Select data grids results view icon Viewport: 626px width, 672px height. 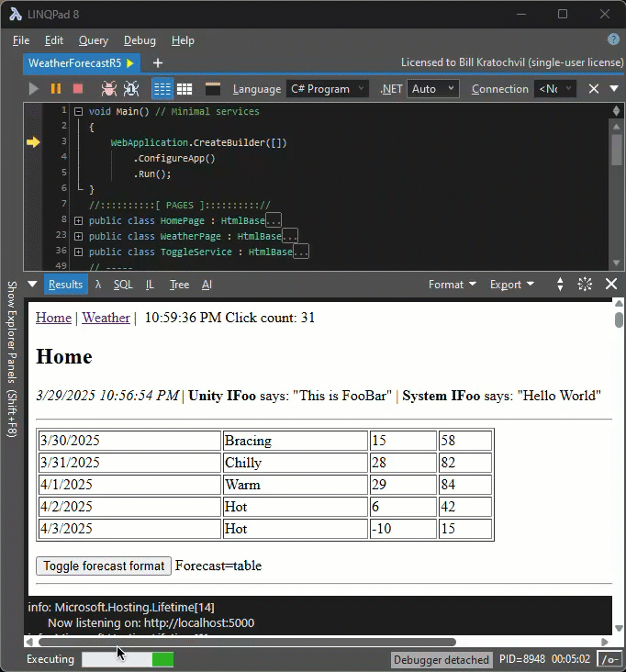coord(184,89)
